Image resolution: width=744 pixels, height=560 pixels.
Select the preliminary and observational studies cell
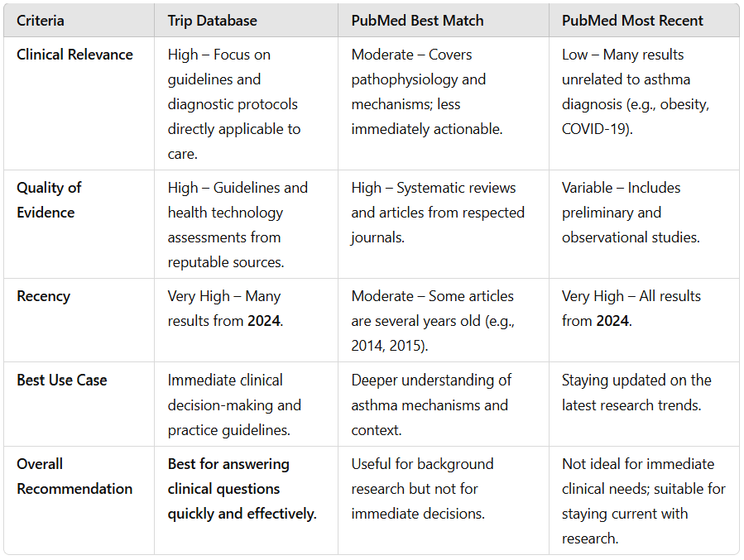pyautogui.click(x=631, y=213)
